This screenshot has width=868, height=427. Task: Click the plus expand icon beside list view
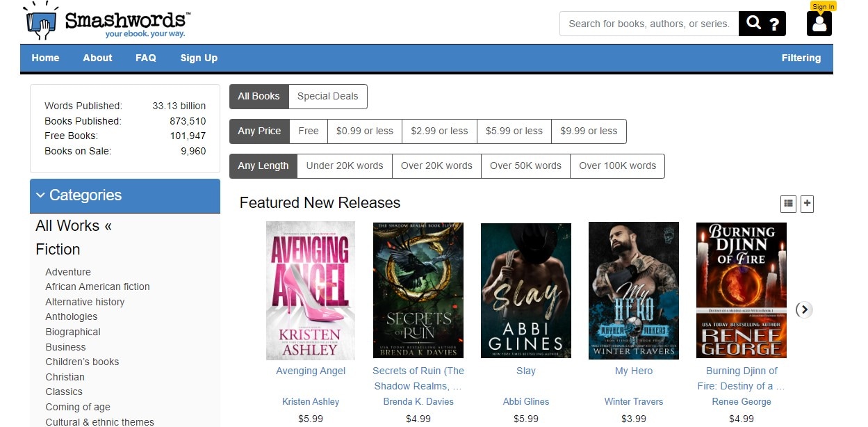[x=807, y=204]
